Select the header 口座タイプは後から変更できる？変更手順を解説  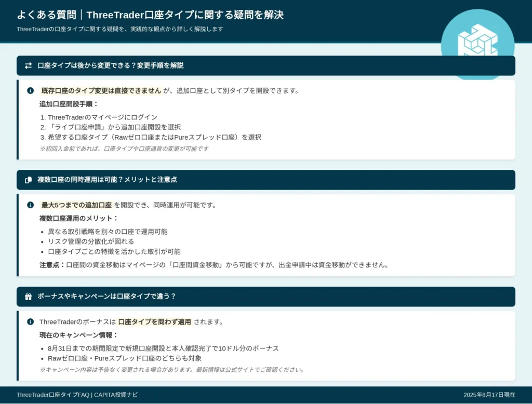click(266, 65)
